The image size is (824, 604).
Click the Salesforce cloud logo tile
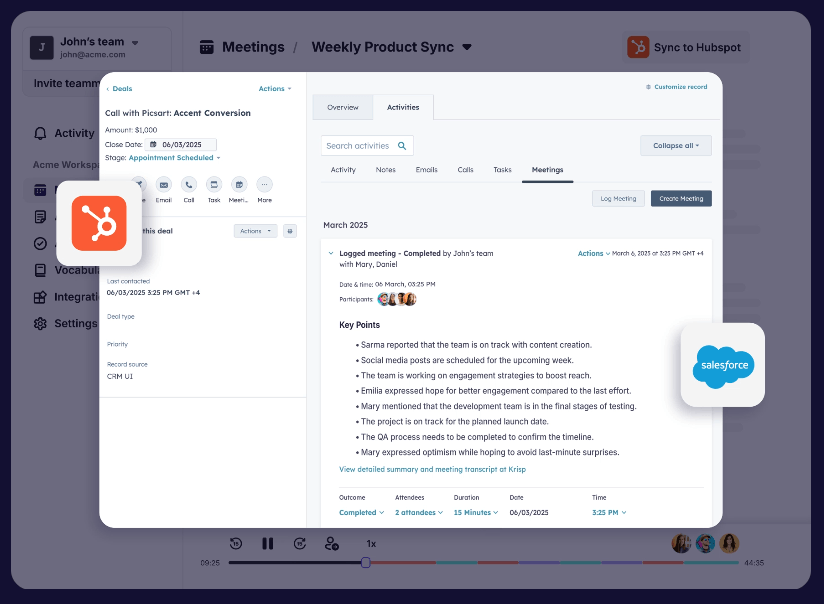pyautogui.click(x=723, y=365)
